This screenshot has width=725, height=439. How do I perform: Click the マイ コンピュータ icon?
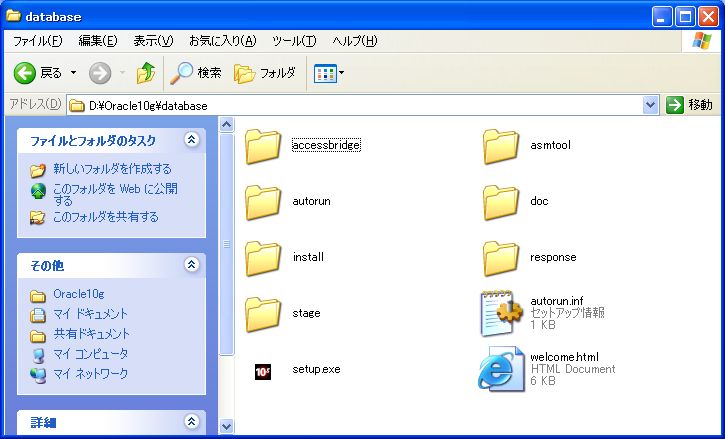[38, 355]
